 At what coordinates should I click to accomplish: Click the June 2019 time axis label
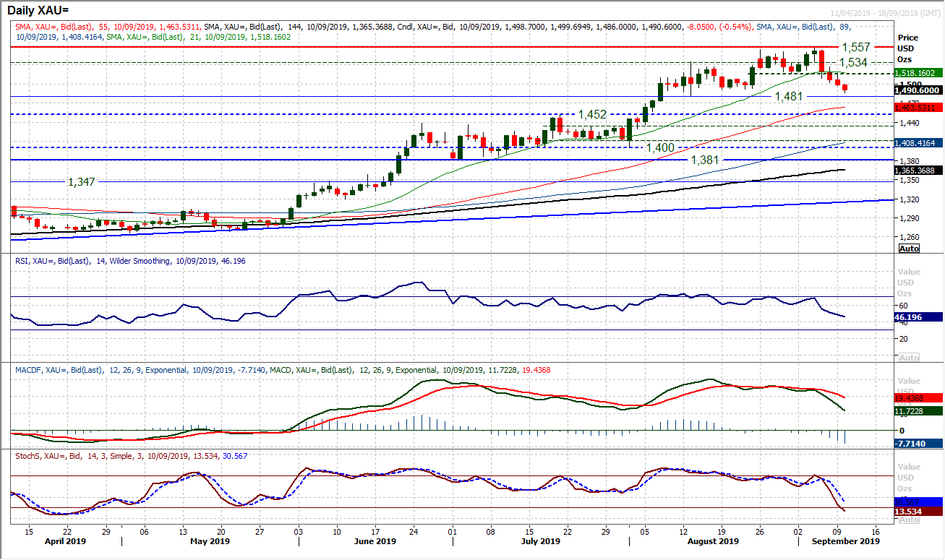tap(375, 540)
